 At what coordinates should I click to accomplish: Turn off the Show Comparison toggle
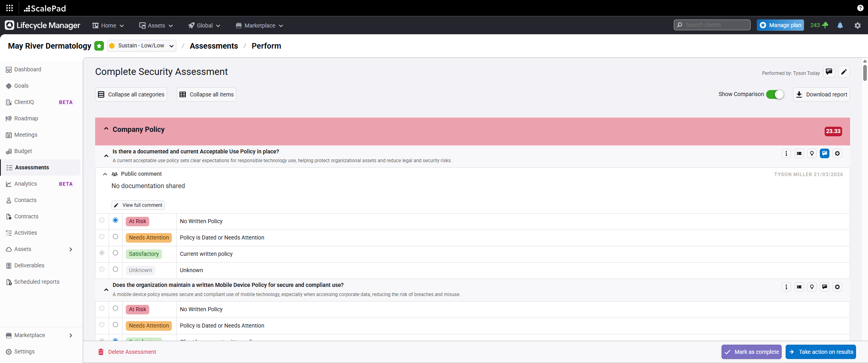point(775,94)
